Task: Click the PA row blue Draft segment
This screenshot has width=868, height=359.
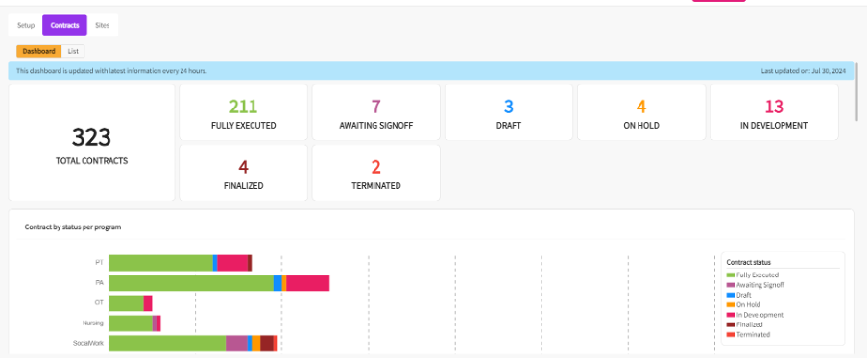Action: point(277,283)
